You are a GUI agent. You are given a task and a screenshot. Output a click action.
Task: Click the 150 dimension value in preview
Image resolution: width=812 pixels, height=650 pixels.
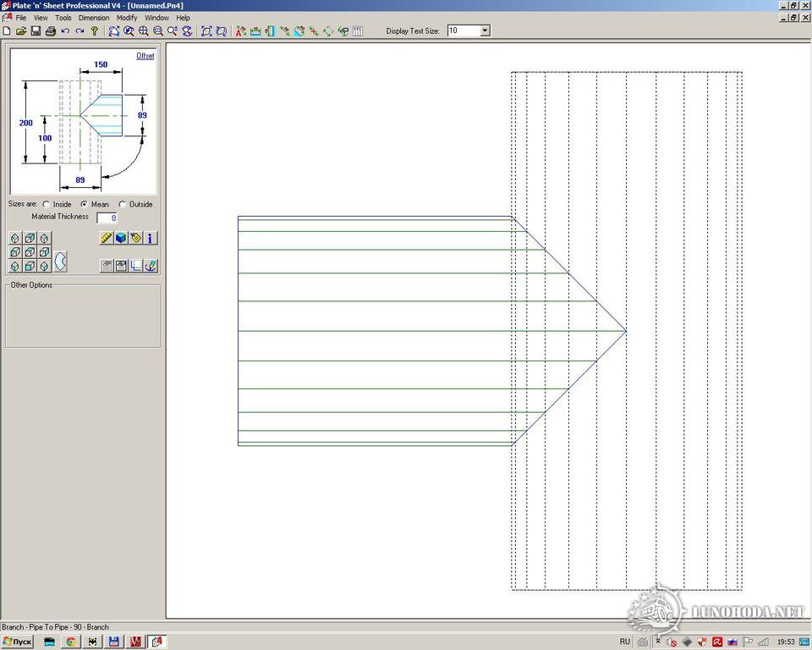coord(101,65)
